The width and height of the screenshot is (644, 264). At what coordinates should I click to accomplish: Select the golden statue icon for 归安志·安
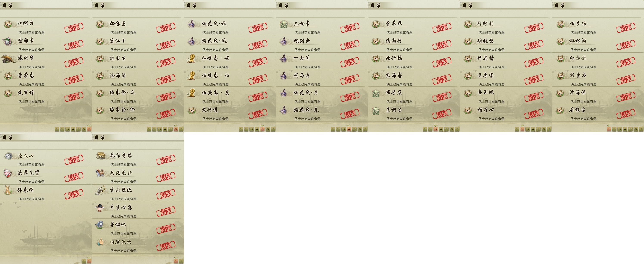coord(192,58)
